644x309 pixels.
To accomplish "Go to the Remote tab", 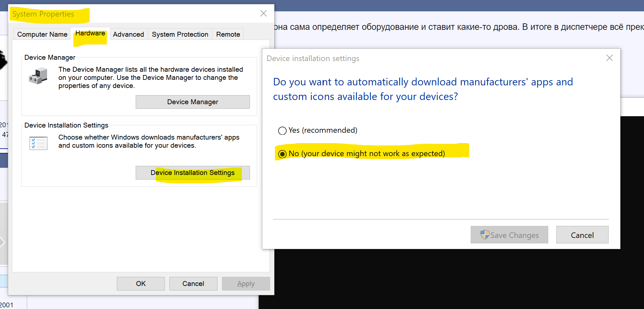I will pos(228,34).
